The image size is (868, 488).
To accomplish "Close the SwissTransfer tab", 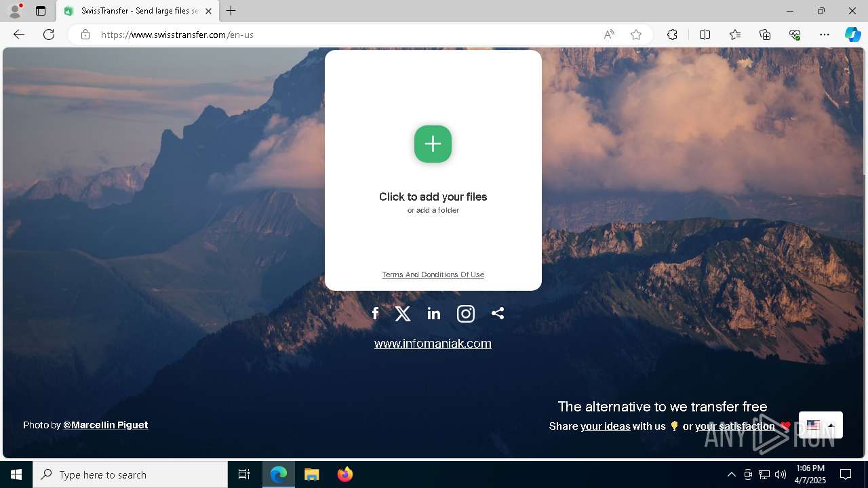I will (208, 11).
